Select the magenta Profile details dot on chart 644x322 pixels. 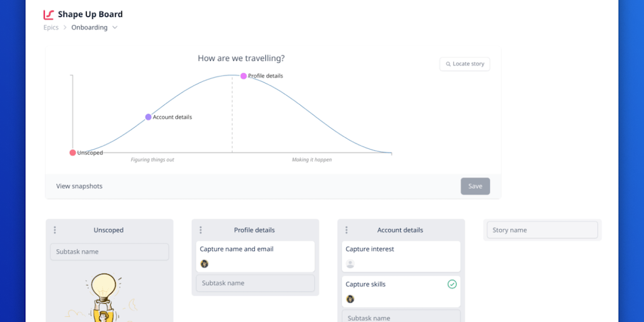click(244, 76)
